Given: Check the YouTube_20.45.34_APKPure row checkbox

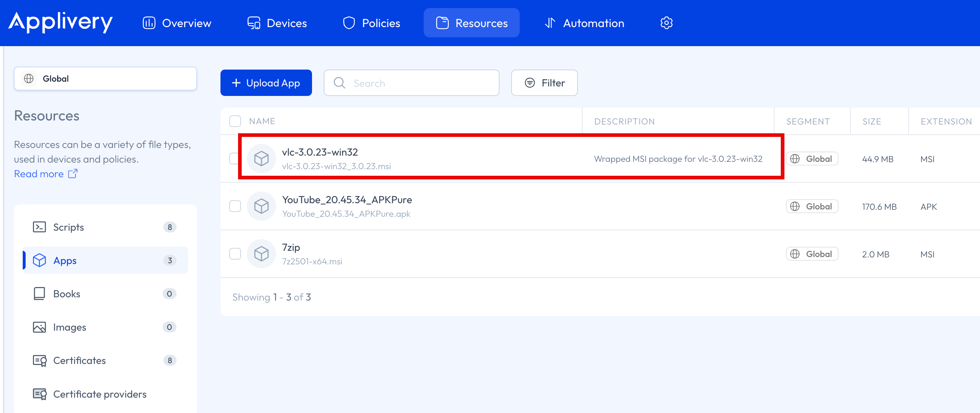Looking at the screenshot, I should tap(235, 206).
